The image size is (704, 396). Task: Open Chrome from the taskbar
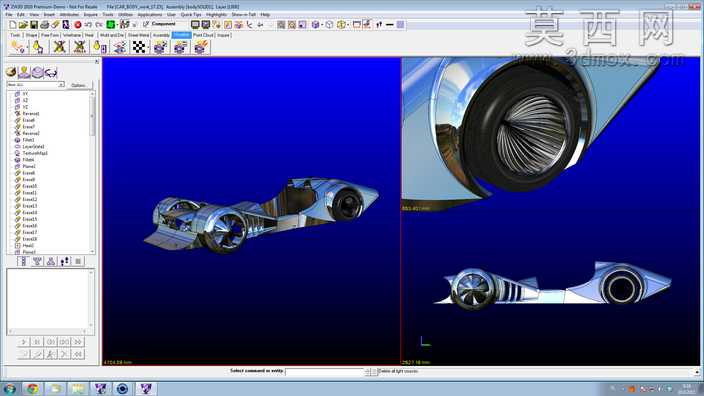coord(32,388)
